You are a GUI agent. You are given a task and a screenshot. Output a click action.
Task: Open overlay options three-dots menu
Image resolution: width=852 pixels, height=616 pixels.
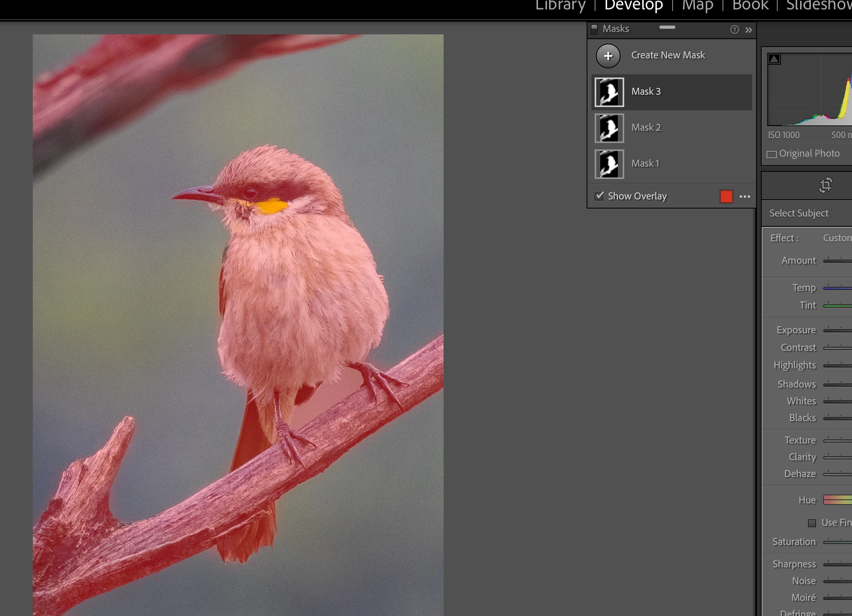pos(745,197)
